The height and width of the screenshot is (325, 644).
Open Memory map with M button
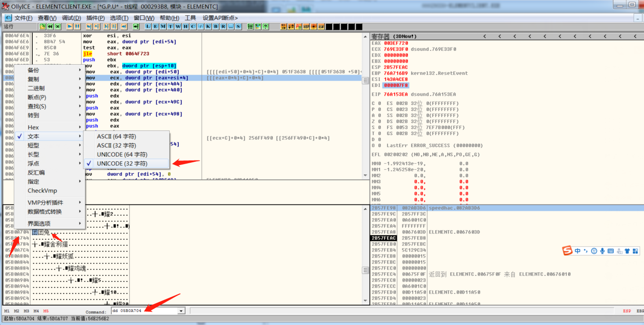tap(163, 26)
